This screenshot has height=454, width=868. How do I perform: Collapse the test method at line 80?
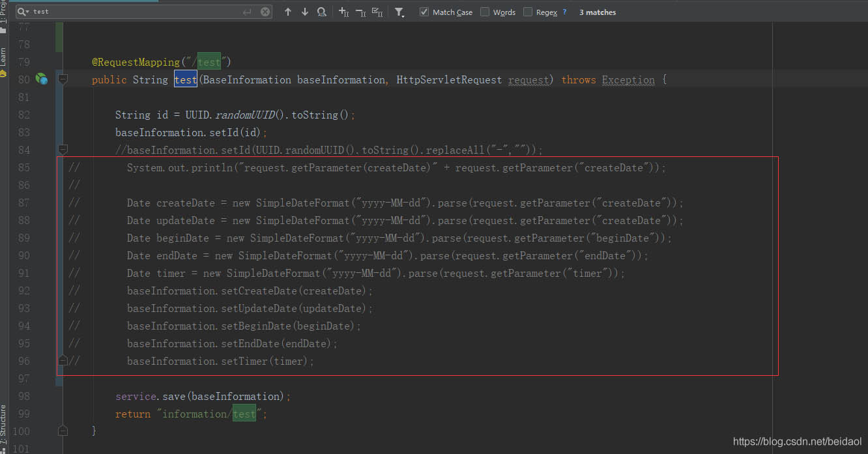coord(63,79)
